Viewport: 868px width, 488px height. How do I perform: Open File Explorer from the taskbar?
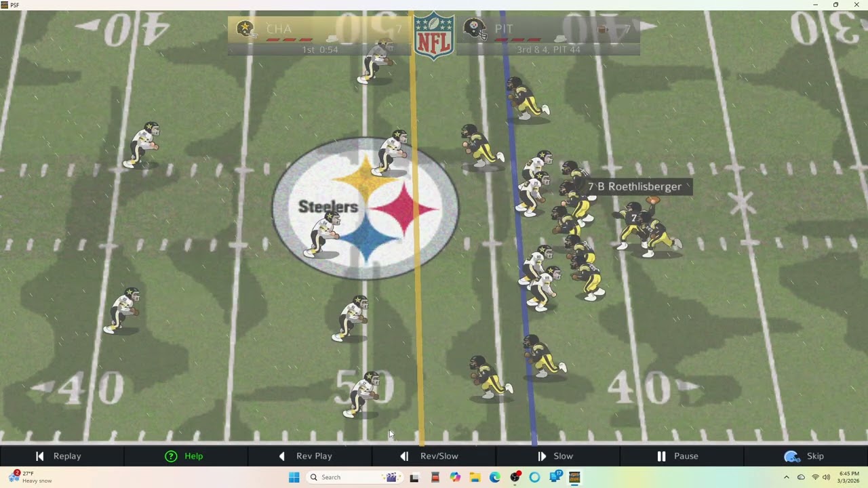click(x=475, y=477)
